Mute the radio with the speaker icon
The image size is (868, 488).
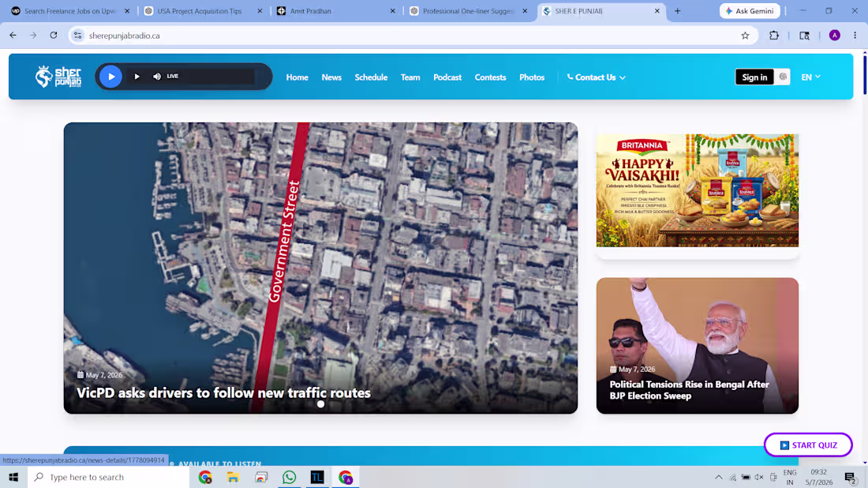coord(157,77)
